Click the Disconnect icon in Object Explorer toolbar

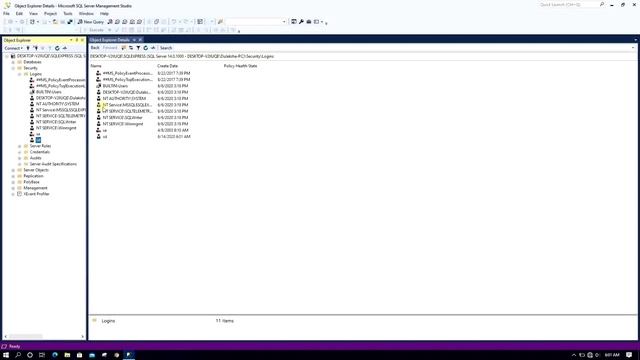point(36,48)
